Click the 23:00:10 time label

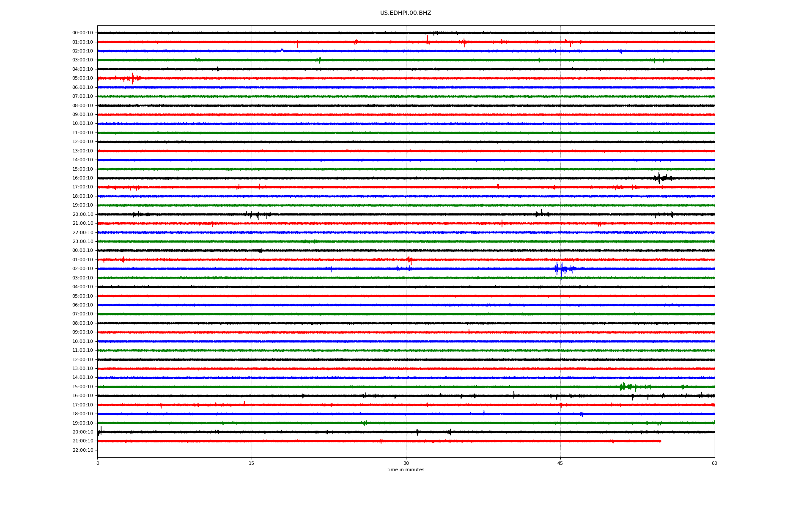click(x=82, y=242)
